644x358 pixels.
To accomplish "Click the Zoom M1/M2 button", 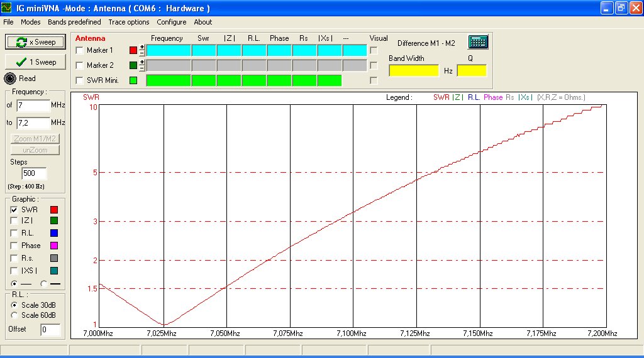I will point(35,139).
